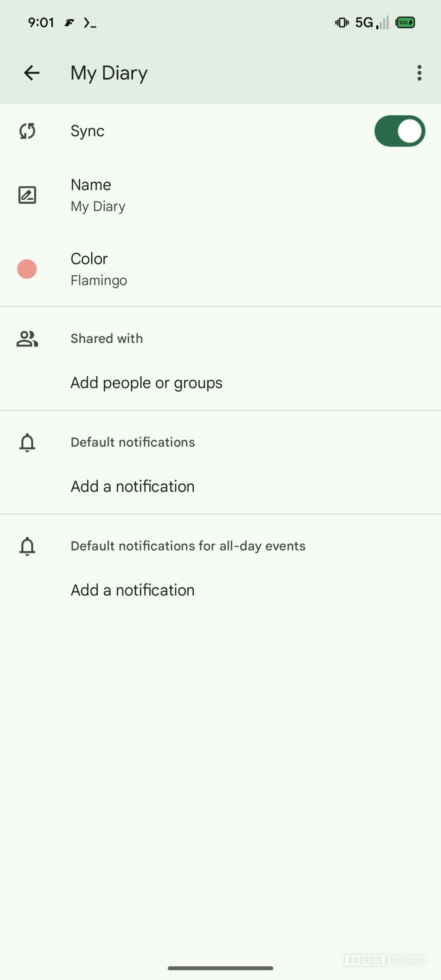Tap the My Diary page title

[109, 73]
